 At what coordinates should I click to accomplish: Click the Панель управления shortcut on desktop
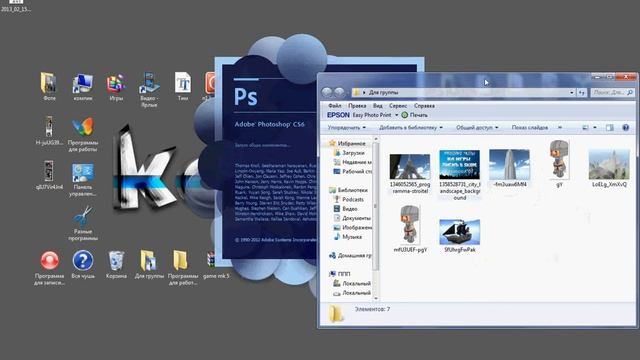point(83,180)
